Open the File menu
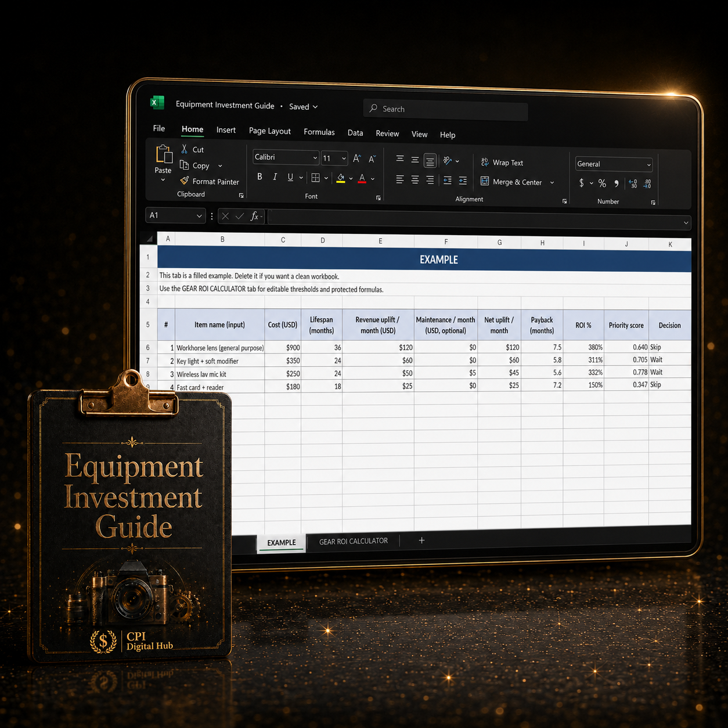This screenshot has width=728, height=728. coord(159,128)
